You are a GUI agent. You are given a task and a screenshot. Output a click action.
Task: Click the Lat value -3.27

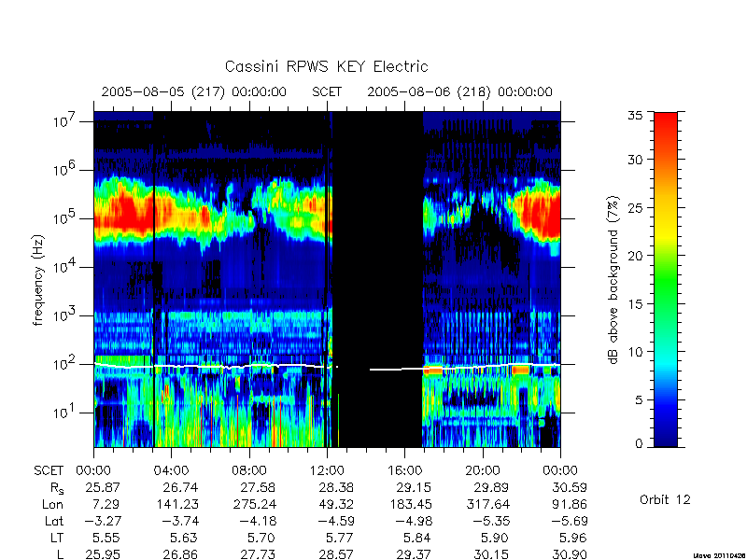pos(103,521)
